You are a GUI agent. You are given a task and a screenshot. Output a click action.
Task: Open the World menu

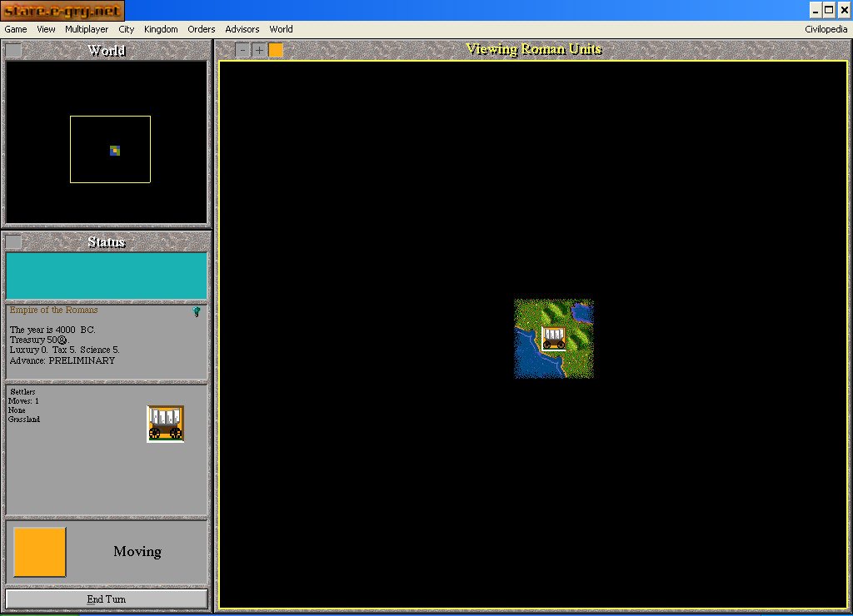click(281, 29)
